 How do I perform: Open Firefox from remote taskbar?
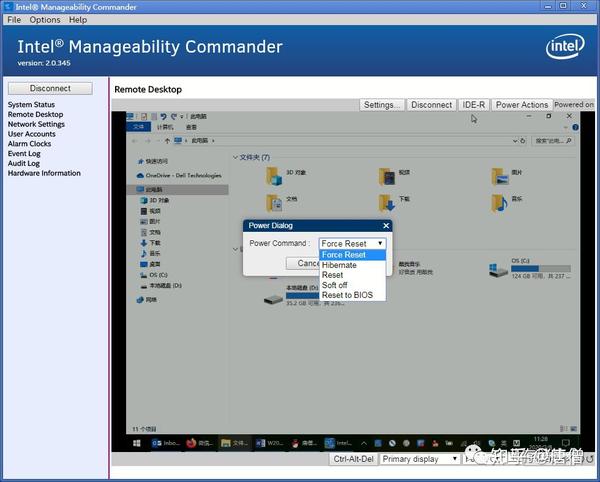pyautogui.click(x=199, y=443)
